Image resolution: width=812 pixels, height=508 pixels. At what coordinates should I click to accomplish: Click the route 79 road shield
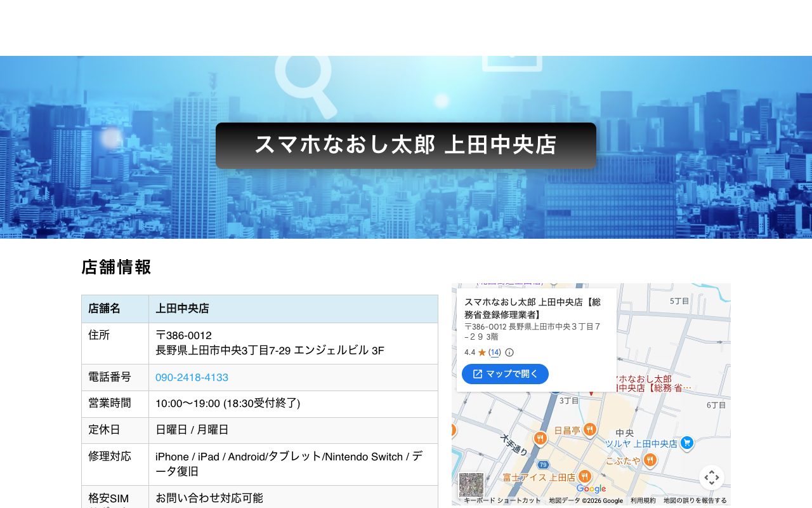(x=544, y=465)
